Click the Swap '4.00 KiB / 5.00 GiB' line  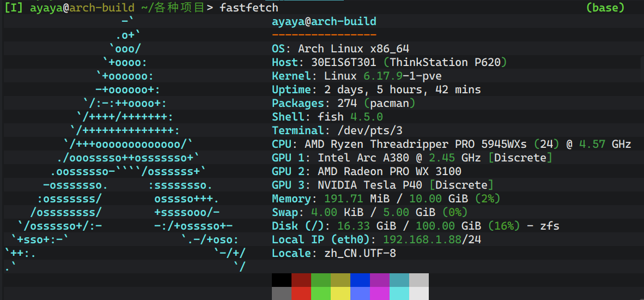click(x=369, y=213)
